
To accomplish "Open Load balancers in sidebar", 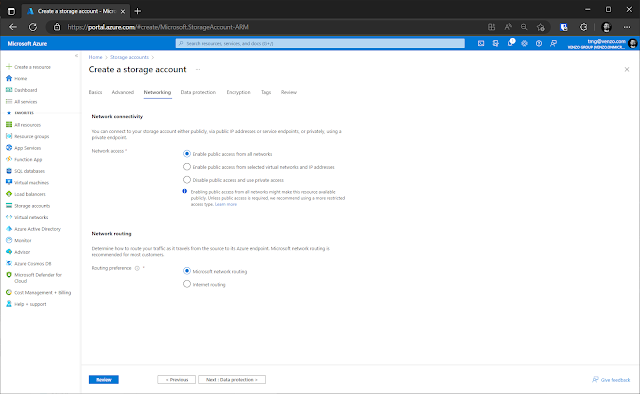I will (x=29, y=194).
